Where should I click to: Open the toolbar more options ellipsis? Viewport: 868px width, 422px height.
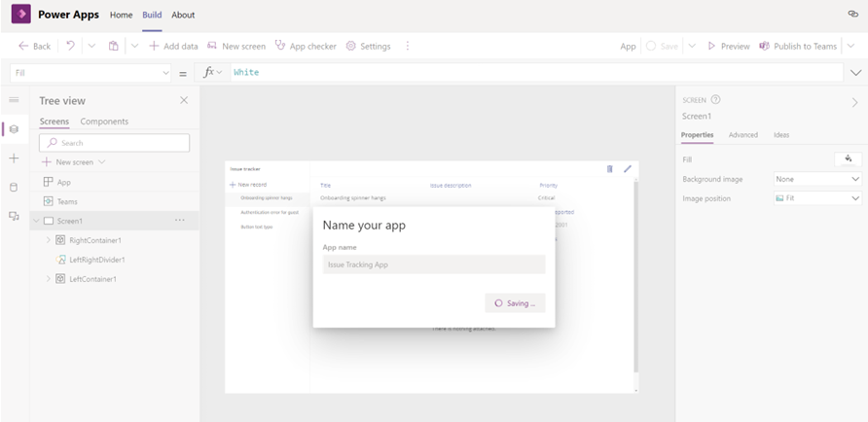(x=408, y=46)
